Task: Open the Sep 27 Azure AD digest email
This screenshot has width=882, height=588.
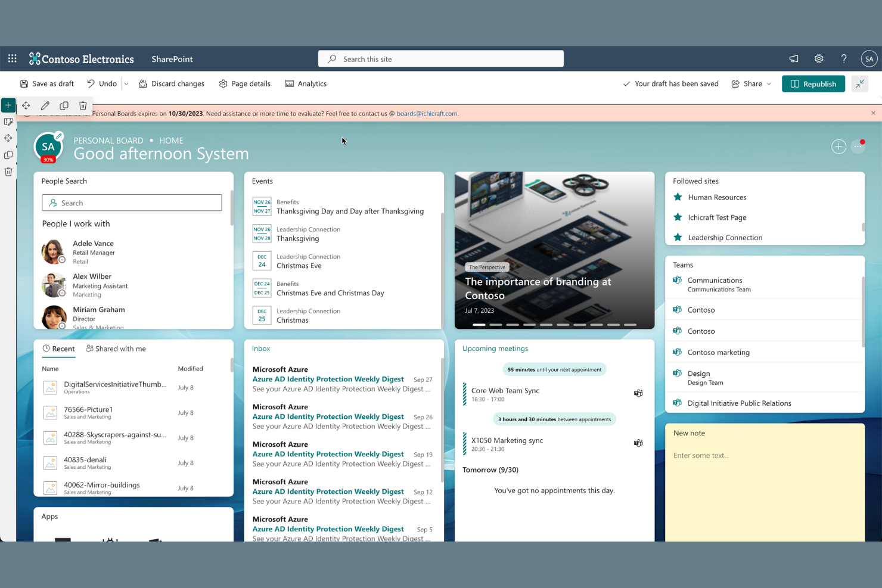Action: click(343, 379)
